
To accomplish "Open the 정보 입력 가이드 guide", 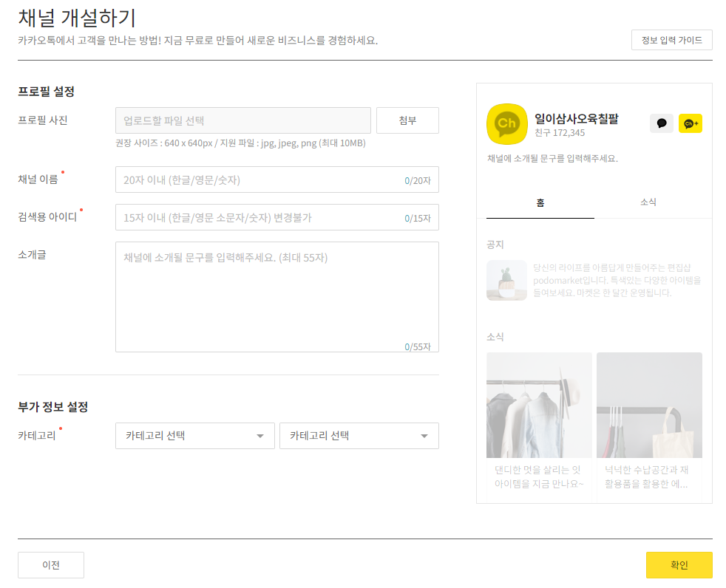I will [671, 40].
